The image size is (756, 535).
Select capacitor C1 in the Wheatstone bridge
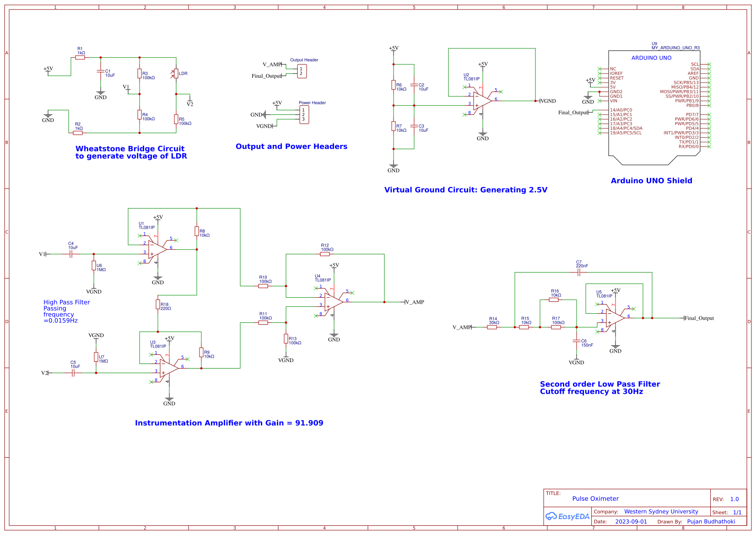pyautogui.click(x=101, y=72)
